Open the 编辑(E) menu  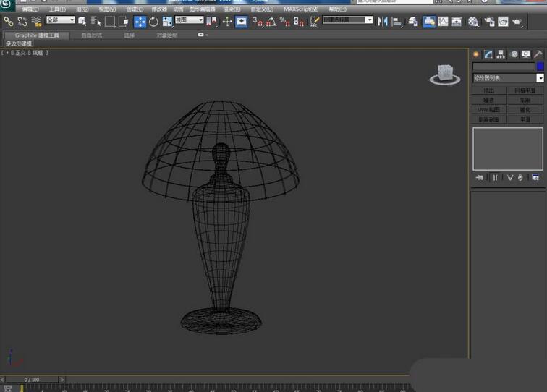coord(30,9)
